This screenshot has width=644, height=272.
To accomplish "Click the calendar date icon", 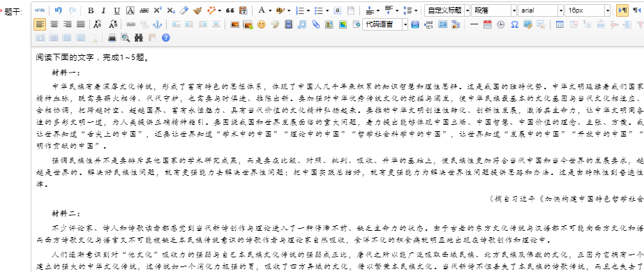I will (x=488, y=24).
